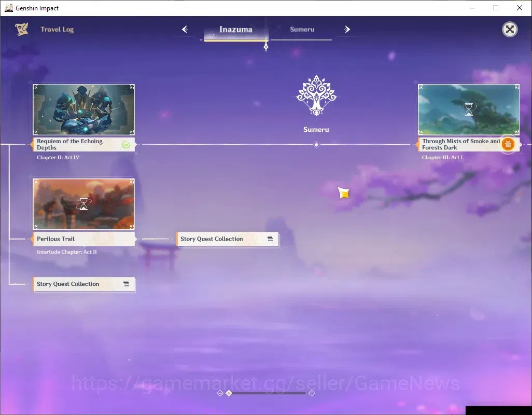The height and width of the screenshot is (415, 532).
Task: Click list icon on bottom-left Story Quest Collection
Action: pyautogui.click(x=126, y=284)
